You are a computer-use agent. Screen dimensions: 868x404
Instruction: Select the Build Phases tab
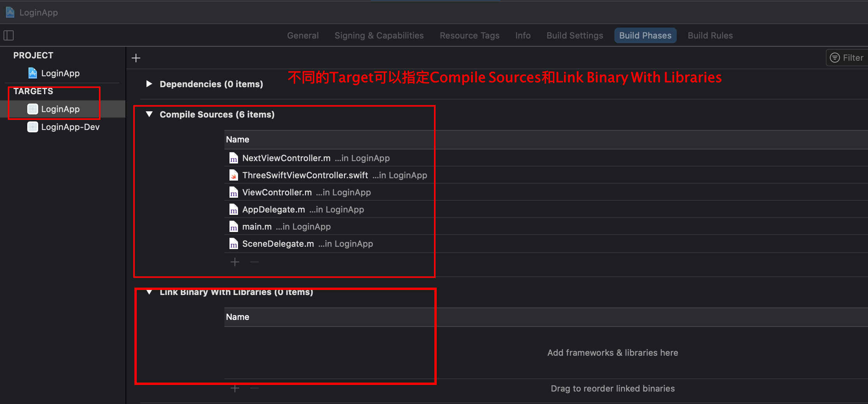click(645, 35)
